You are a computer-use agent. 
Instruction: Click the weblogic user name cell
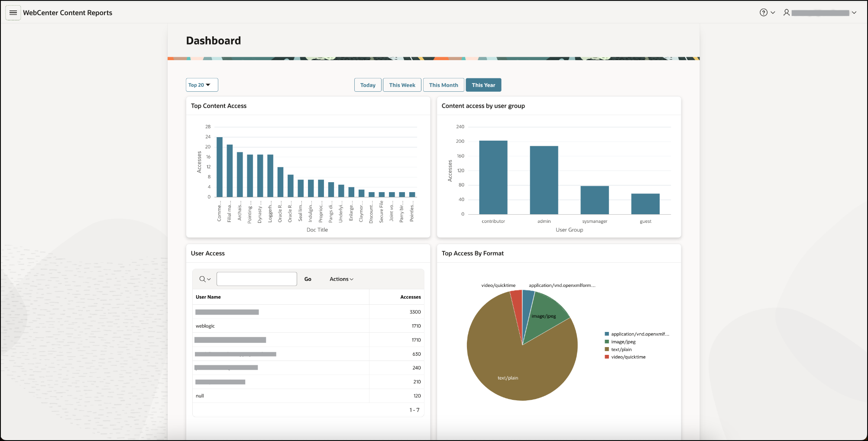point(205,326)
